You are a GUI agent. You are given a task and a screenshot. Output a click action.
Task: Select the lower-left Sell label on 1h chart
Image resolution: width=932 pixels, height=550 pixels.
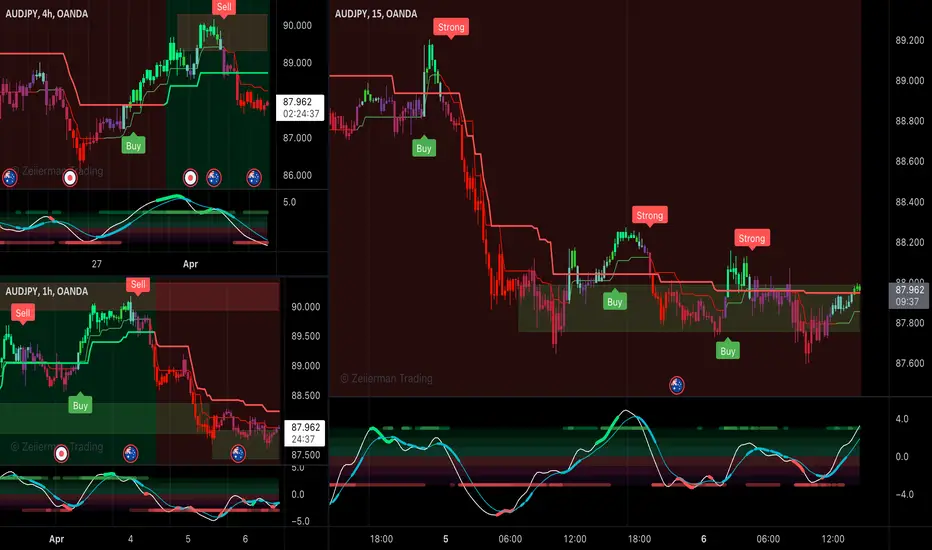[23, 314]
